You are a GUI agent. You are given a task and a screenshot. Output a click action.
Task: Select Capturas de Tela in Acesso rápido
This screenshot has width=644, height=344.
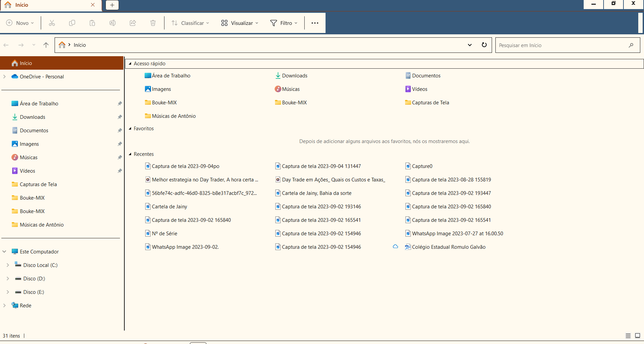coord(427,103)
